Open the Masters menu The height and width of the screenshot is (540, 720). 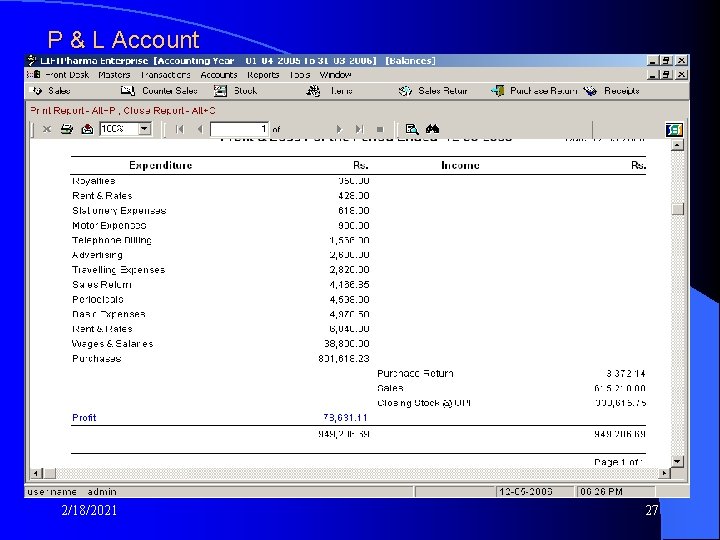114,75
